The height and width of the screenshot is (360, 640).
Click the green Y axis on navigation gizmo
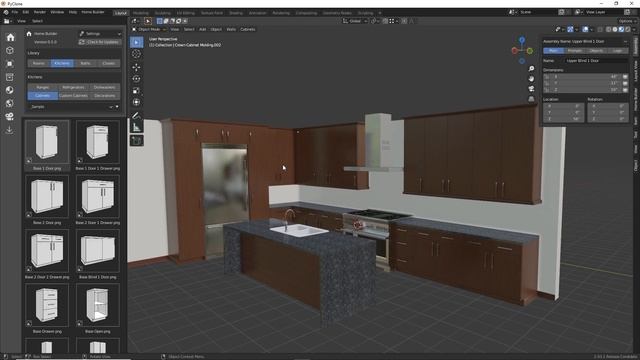(x=530, y=51)
